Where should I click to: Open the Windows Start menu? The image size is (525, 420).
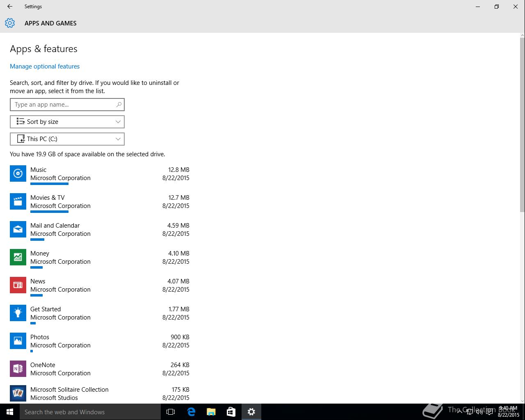coord(10,412)
